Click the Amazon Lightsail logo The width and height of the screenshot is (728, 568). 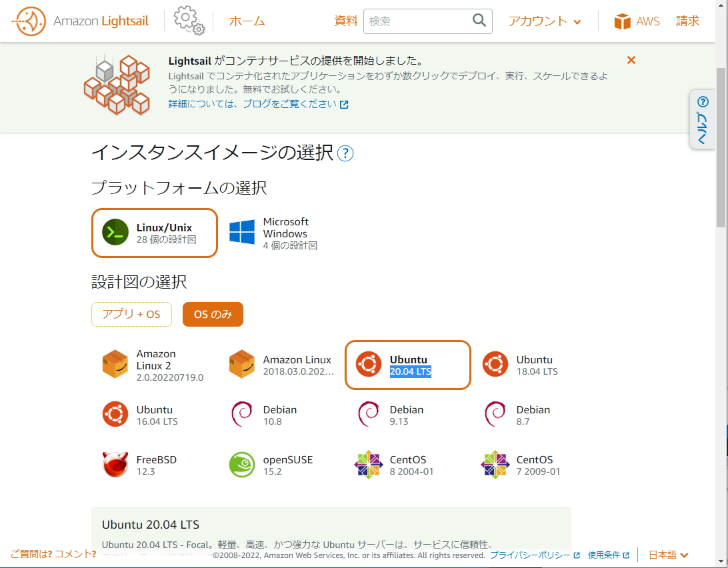coord(80,21)
